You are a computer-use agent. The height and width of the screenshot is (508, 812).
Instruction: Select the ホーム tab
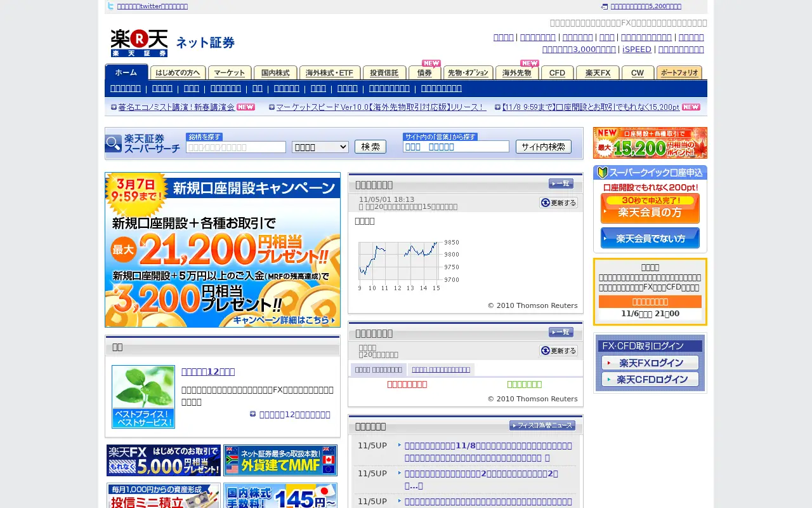click(x=126, y=72)
